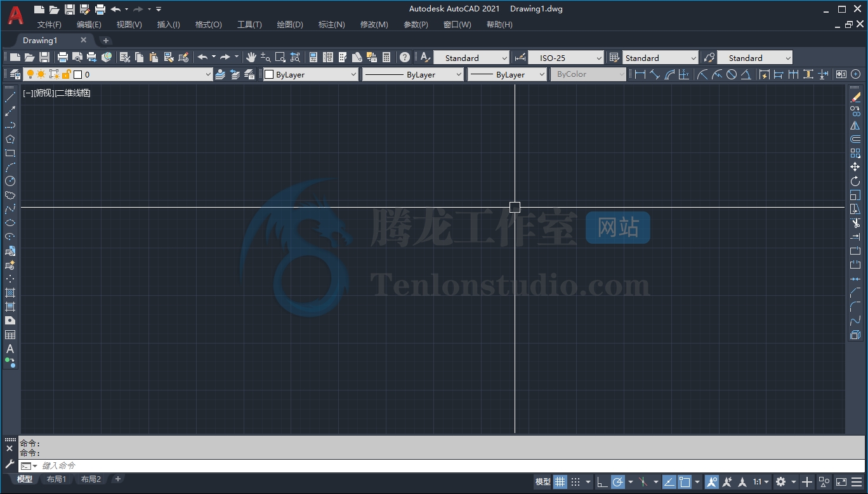Click the layer color white swatch

click(78, 74)
